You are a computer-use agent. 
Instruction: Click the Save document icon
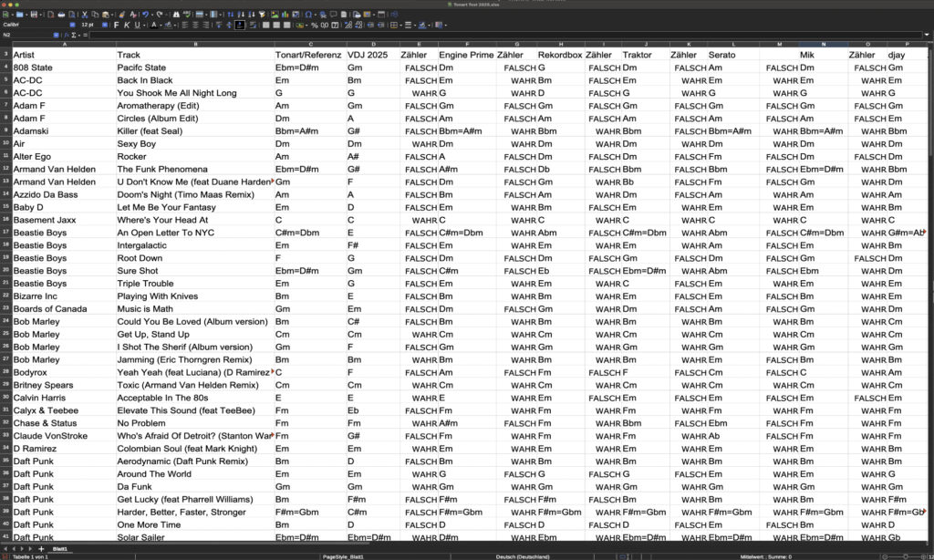pyautogui.click(x=34, y=15)
